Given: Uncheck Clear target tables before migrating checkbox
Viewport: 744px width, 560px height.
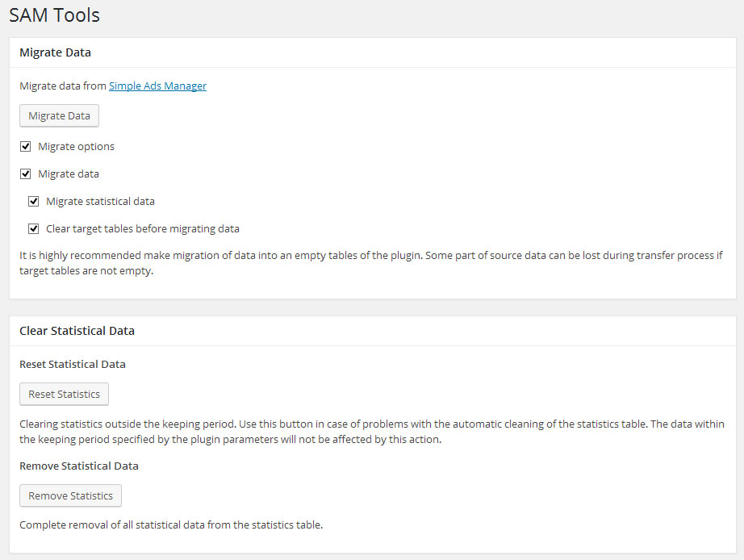Looking at the screenshot, I should click(x=34, y=229).
